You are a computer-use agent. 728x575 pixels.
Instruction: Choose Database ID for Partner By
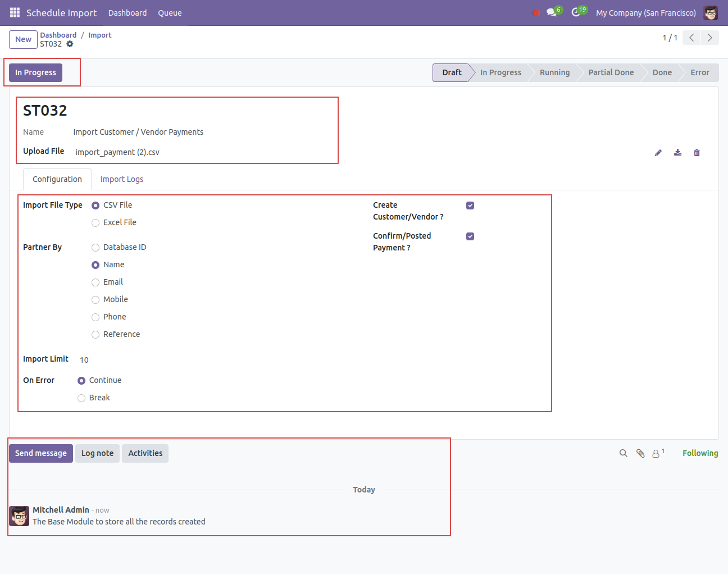(x=95, y=248)
